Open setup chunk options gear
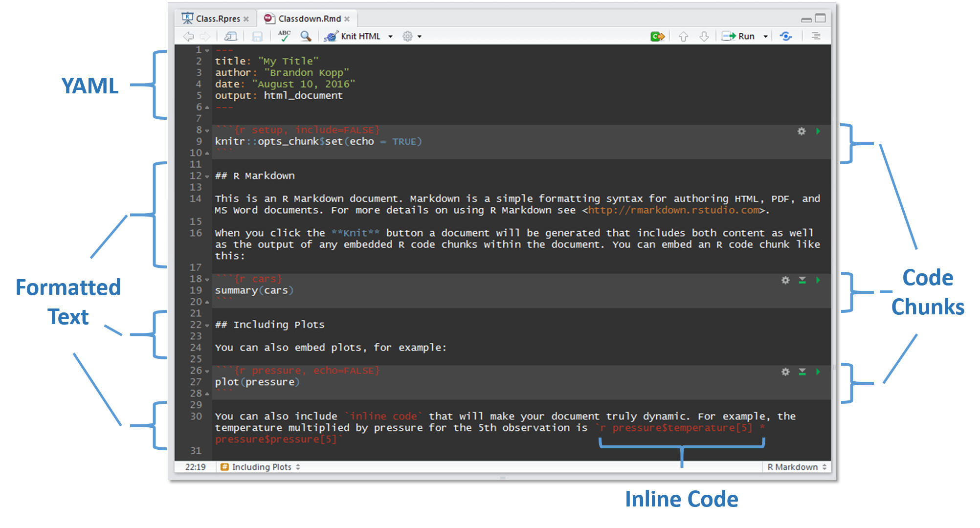 pos(802,131)
